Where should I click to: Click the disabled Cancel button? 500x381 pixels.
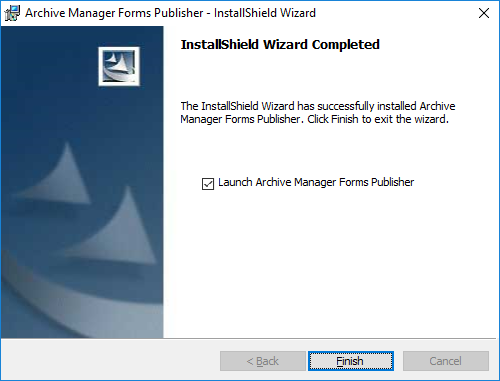click(x=446, y=361)
